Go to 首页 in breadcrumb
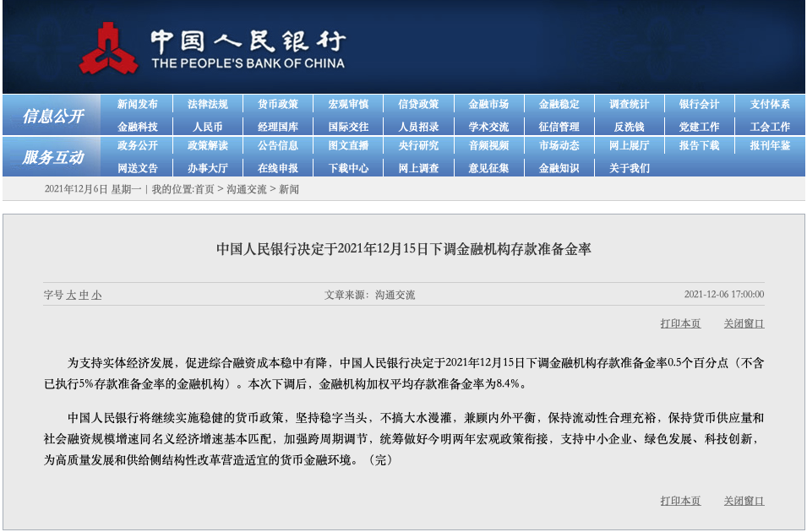The image size is (807, 532). coord(204,189)
